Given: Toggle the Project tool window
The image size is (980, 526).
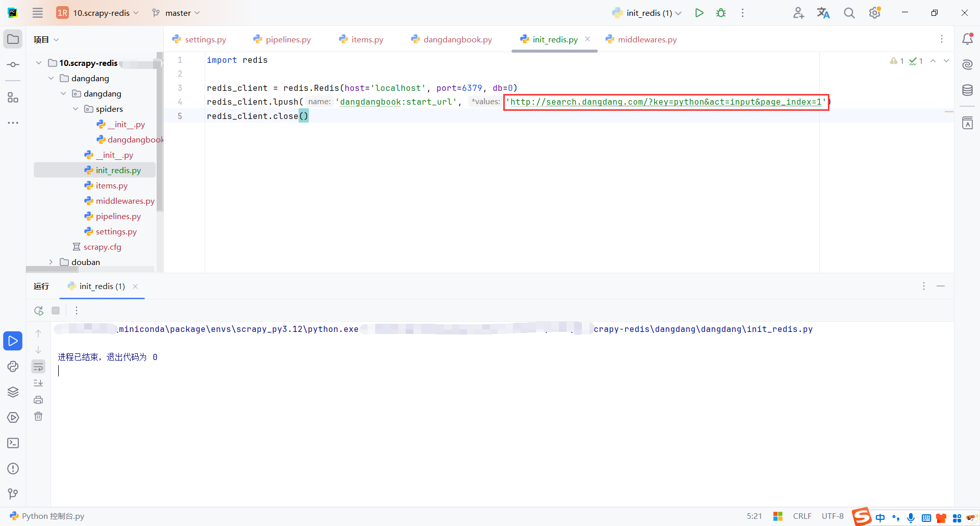Looking at the screenshot, I should tap(13, 39).
